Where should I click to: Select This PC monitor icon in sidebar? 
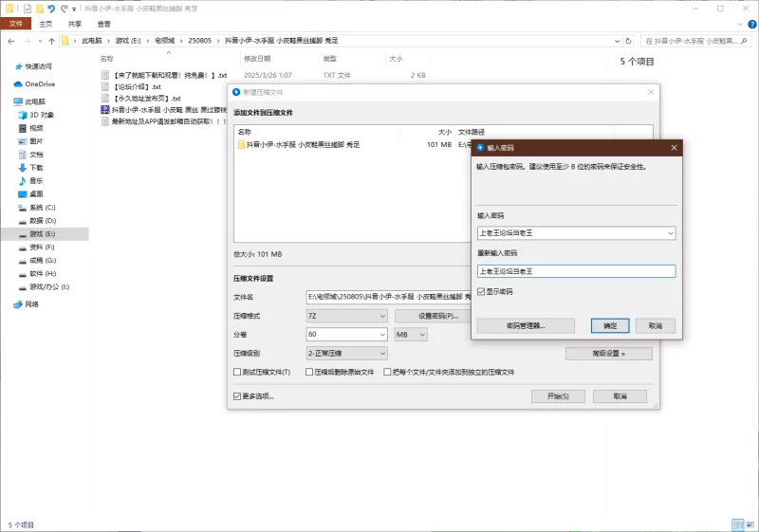coord(18,101)
